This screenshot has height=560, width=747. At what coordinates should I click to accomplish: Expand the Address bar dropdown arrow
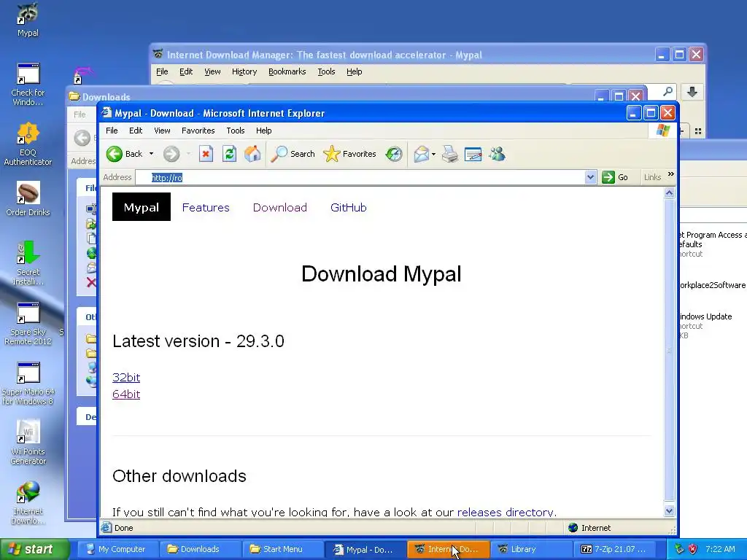590,178
